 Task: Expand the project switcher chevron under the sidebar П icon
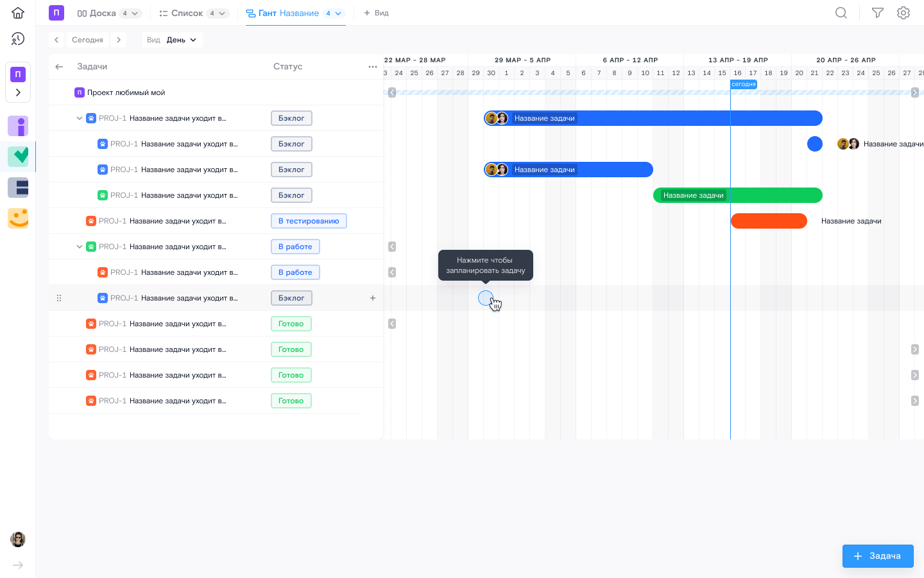[x=18, y=92]
